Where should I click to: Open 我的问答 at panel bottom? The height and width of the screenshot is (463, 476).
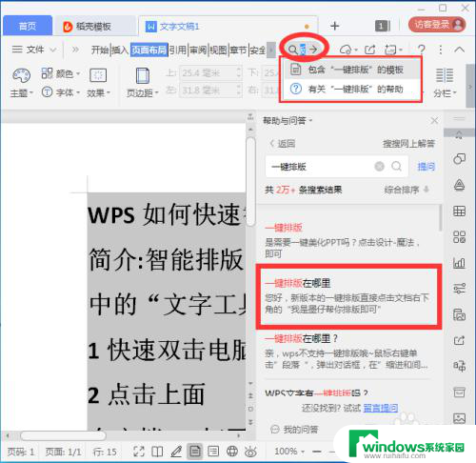click(x=295, y=430)
